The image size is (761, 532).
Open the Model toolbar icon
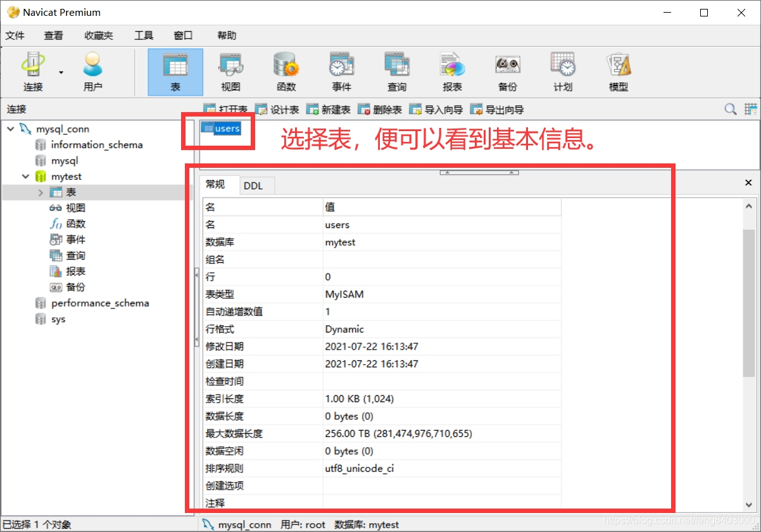619,72
